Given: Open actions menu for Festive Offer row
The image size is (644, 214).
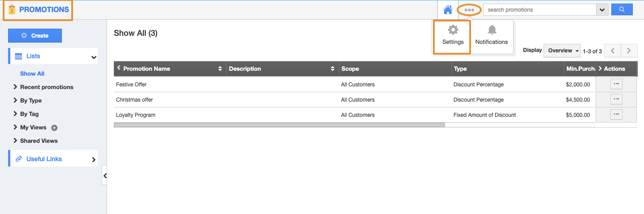Looking at the screenshot, I should [616, 84].
